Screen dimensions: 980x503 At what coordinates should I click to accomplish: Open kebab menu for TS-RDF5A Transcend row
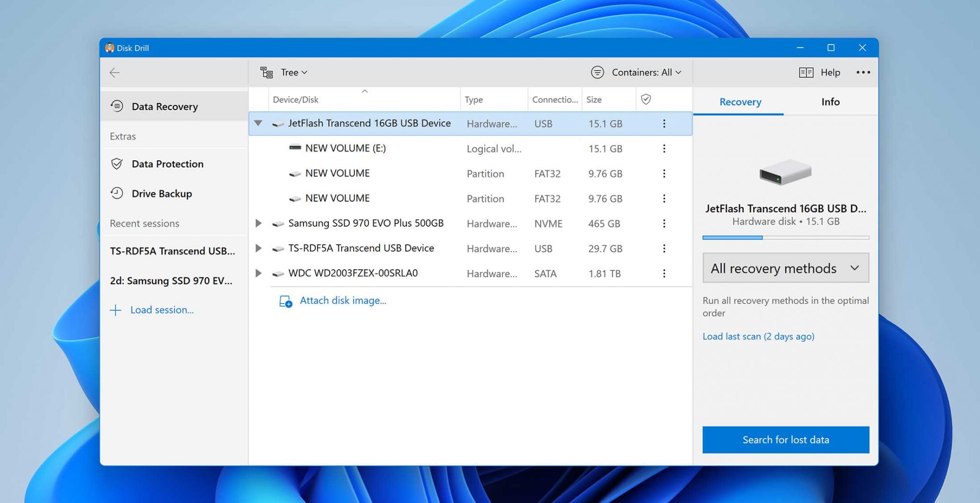point(664,249)
